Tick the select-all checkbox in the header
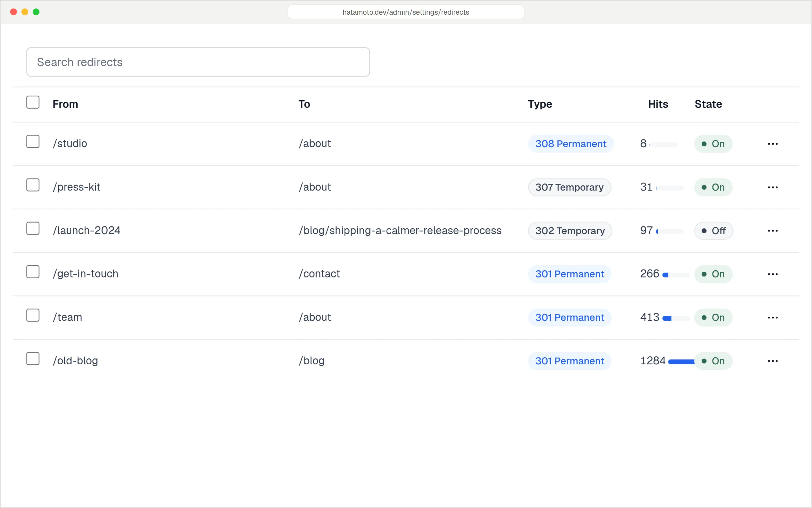 [33, 102]
